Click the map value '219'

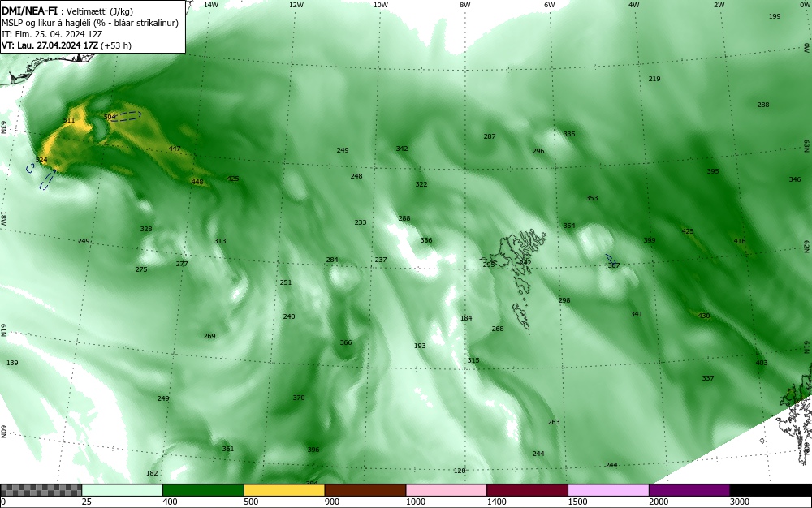pos(654,79)
